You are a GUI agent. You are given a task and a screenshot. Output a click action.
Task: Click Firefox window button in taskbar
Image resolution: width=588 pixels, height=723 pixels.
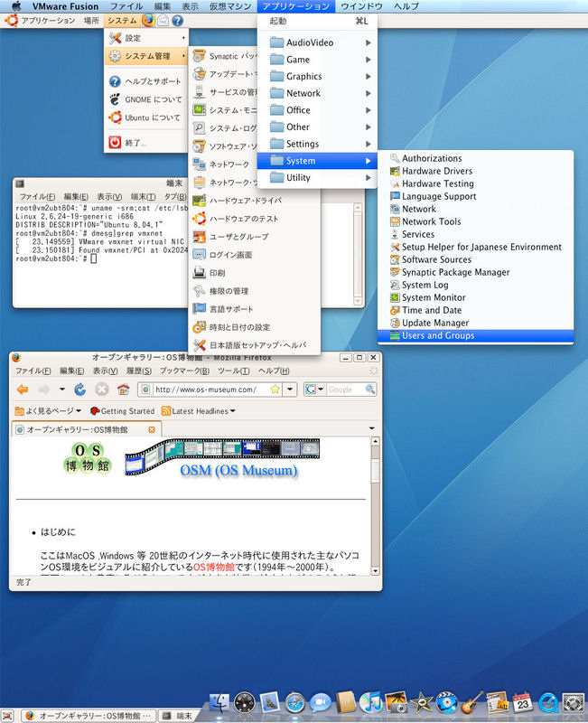click(x=89, y=716)
